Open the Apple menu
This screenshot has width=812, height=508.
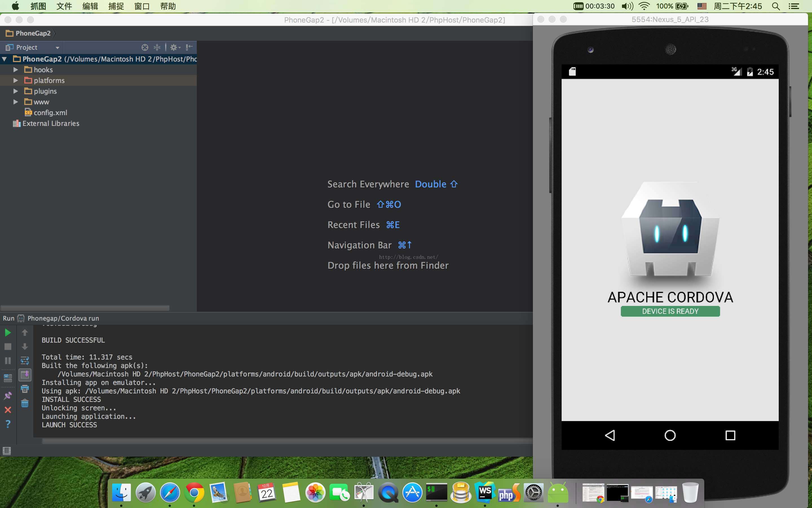click(x=16, y=6)
